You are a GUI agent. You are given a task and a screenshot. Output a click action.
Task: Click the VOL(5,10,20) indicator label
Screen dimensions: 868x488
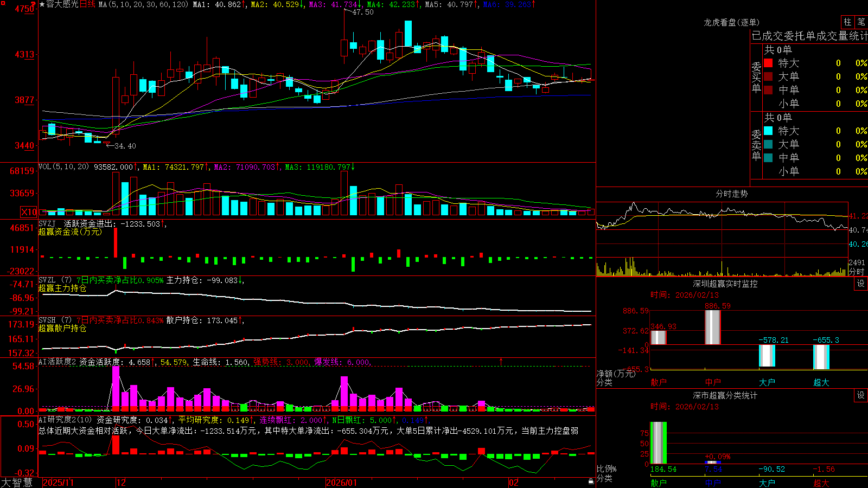pos(63,167)
